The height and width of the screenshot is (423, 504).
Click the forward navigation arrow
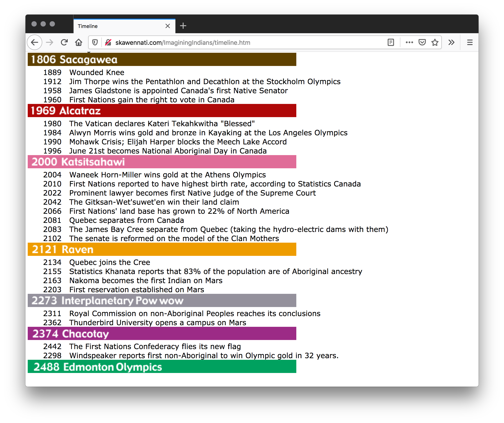pos(50,43)
